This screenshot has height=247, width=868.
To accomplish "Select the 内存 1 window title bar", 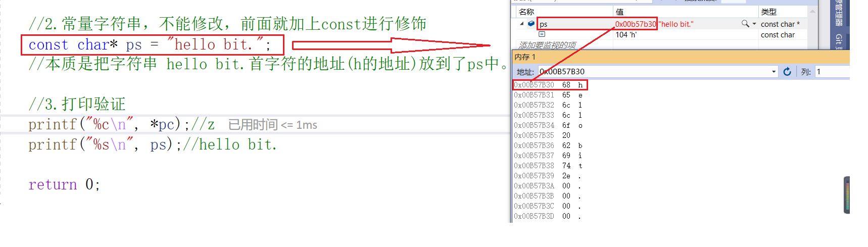I will click(681, 57).
